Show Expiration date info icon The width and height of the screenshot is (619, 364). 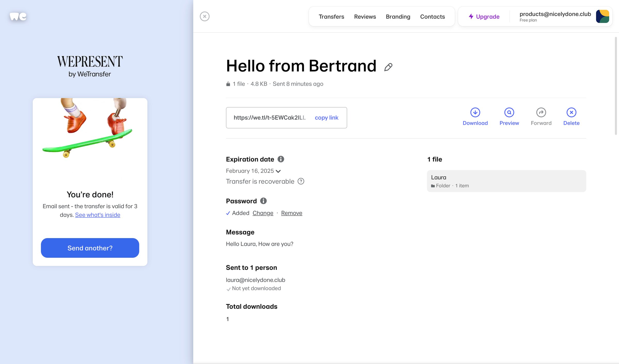281,159
